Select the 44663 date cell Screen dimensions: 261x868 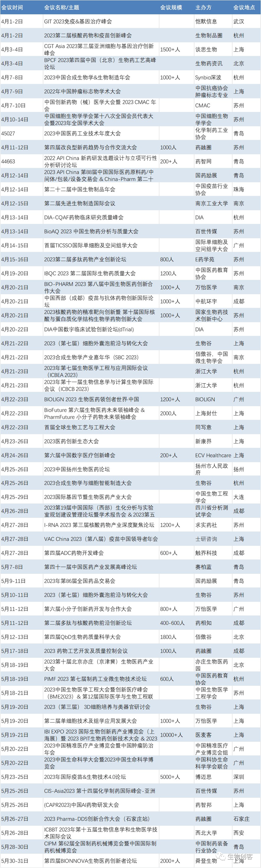(x=8, y=161)
